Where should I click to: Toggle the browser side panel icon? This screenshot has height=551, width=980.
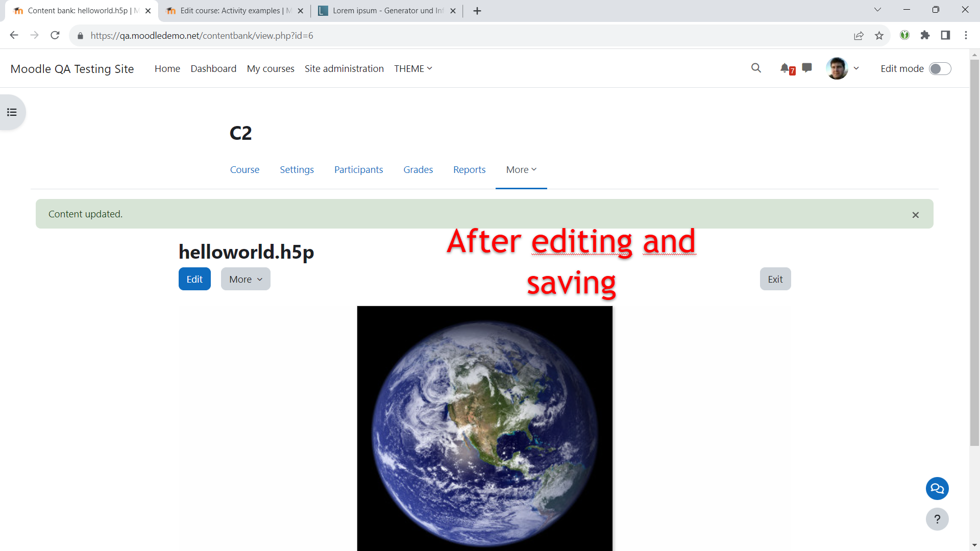coord(945,35)
